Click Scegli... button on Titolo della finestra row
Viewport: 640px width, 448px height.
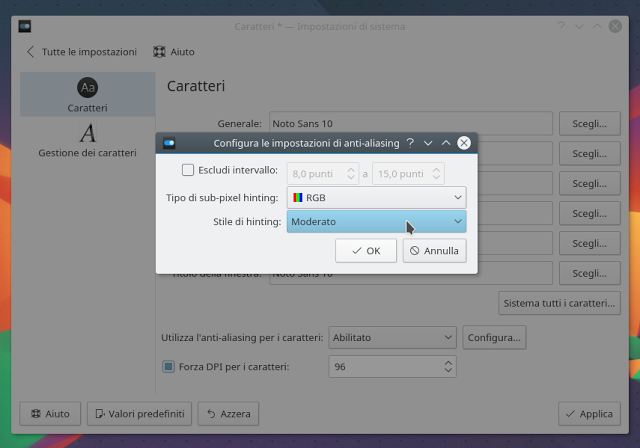pos(589,273)
